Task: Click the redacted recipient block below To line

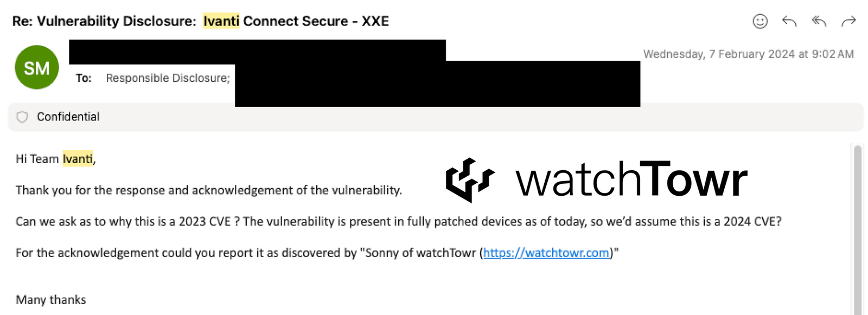Action: coord(434,87)
